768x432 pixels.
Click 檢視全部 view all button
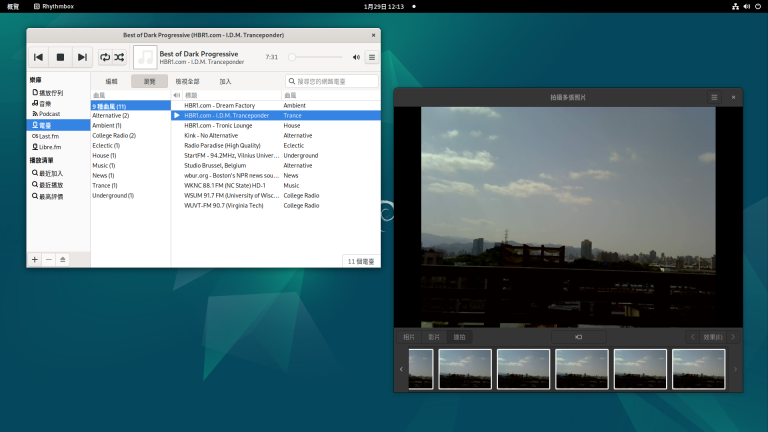pyautogui.click(x=188, y=81)
